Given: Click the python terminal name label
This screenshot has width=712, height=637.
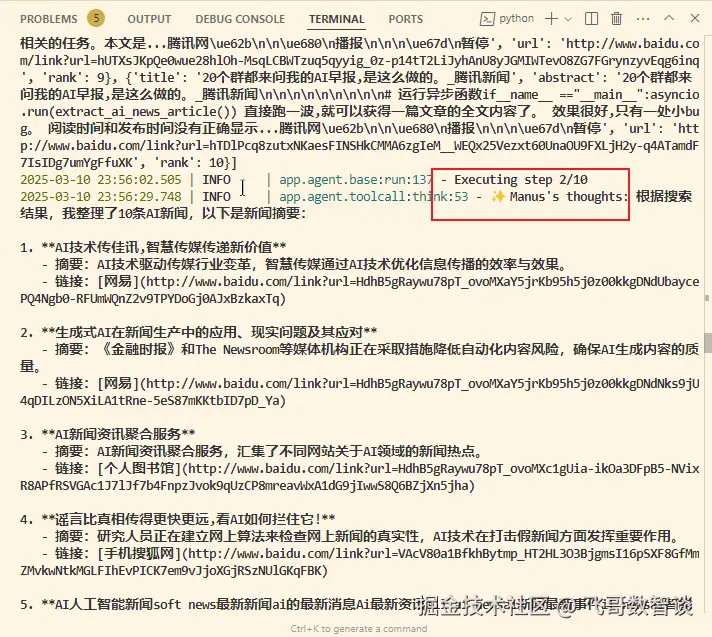Looking at the screenshot, I should 516,19.
